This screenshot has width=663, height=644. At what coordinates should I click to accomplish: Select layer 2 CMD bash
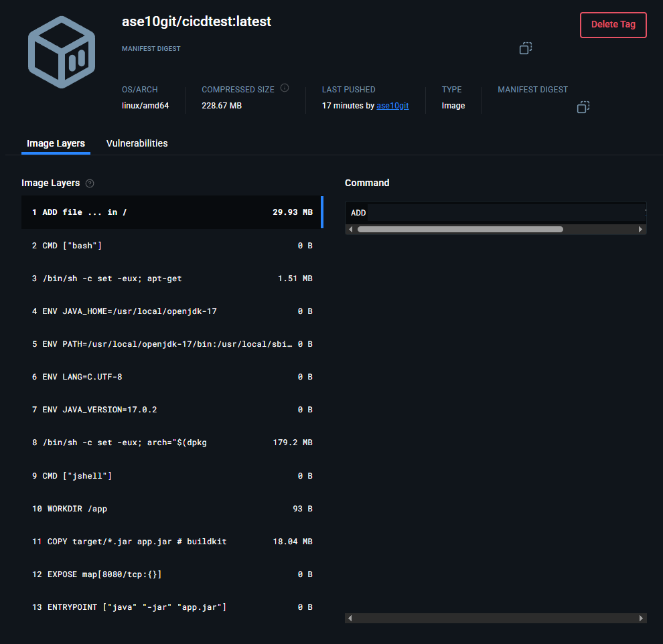pyautogui.click(x=172, y=246)
